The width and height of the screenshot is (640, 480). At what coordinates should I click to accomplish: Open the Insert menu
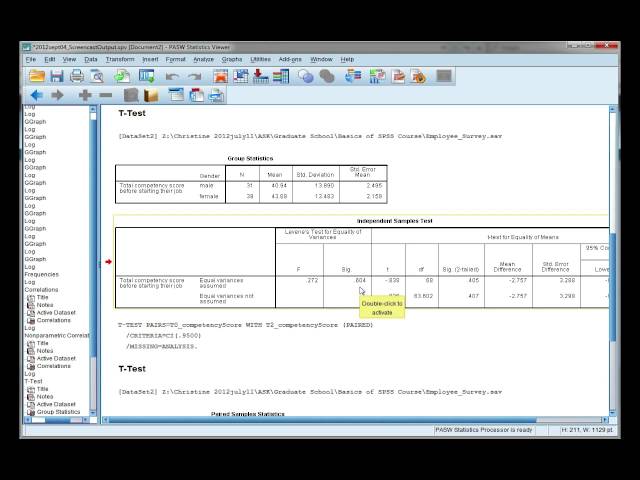pyautogui.click(x=150, y=60)
